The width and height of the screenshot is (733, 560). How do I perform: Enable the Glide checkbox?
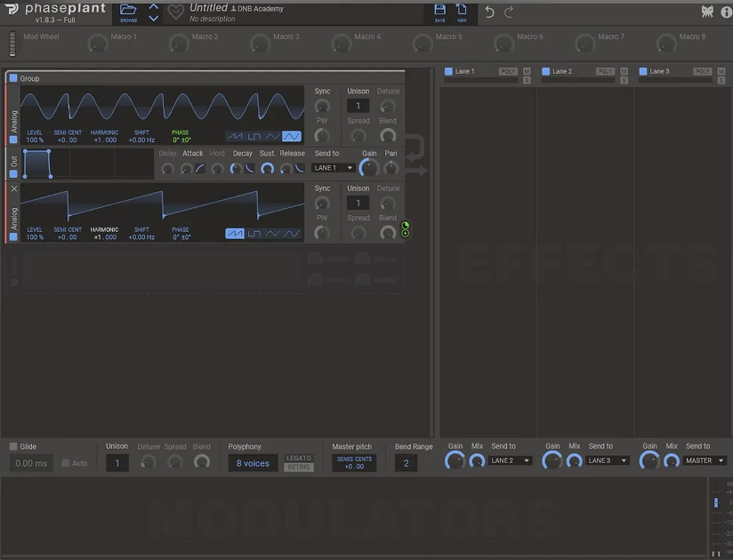13,447
